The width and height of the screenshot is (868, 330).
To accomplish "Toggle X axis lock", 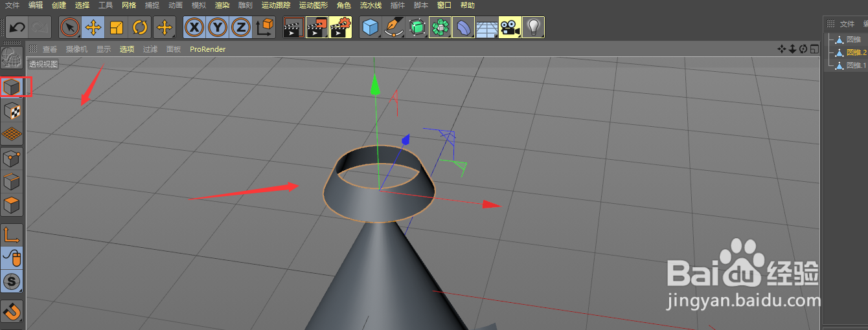I will pos(194,27).
